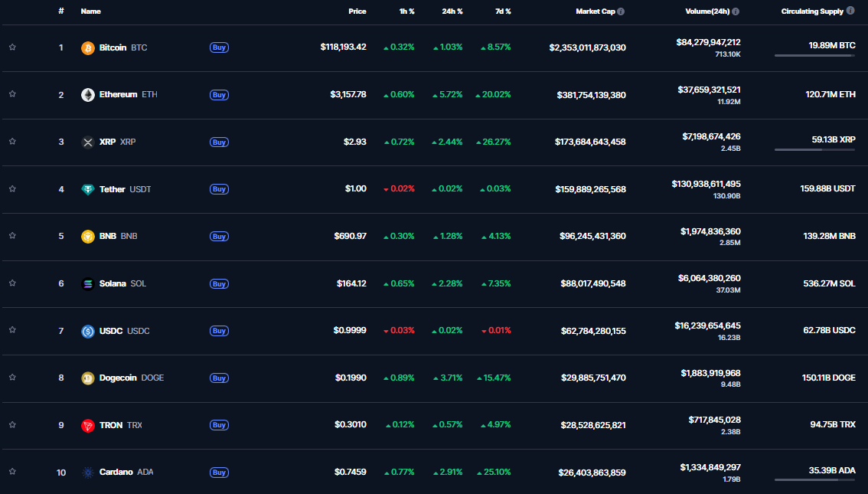Open the Market Cap info tooltip icon
868x494 pixels.
click(621, 11)
